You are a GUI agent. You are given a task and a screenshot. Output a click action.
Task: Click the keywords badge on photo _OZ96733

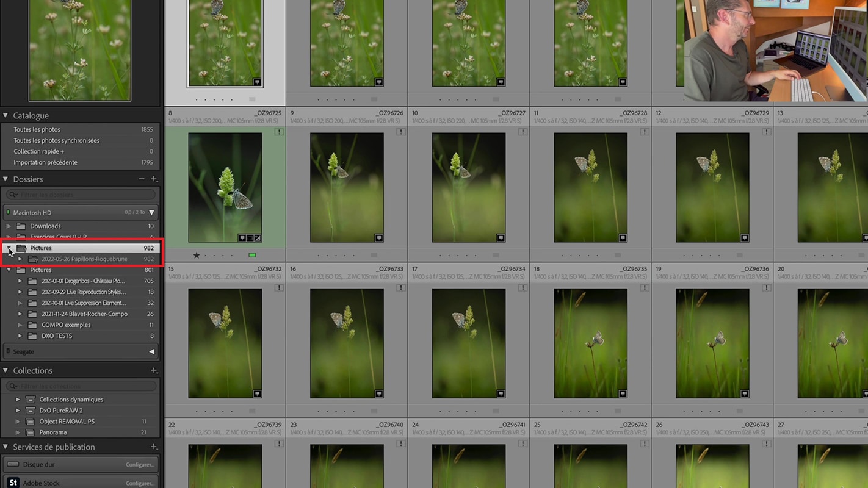point(379,394)
